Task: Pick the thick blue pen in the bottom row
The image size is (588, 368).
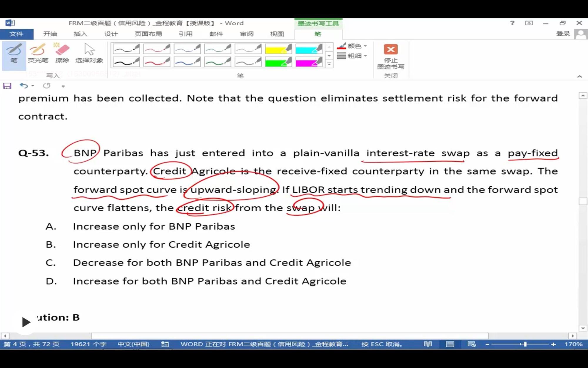Action: [x=187, y=62]
